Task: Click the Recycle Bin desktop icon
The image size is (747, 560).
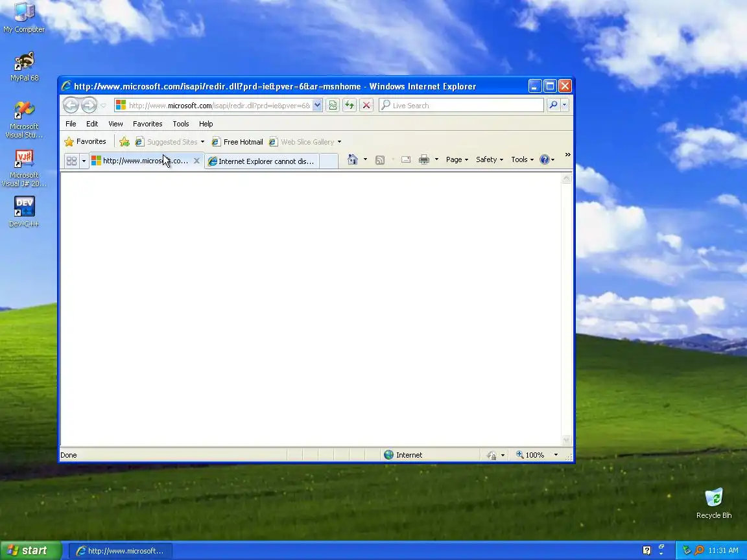Action: point(714,504)
